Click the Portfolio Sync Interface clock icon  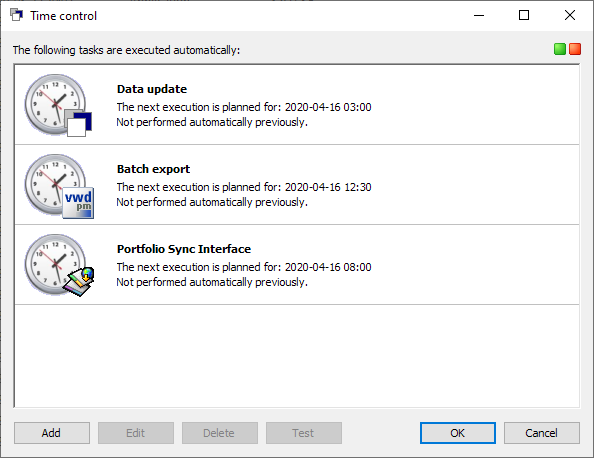(59, 265)
